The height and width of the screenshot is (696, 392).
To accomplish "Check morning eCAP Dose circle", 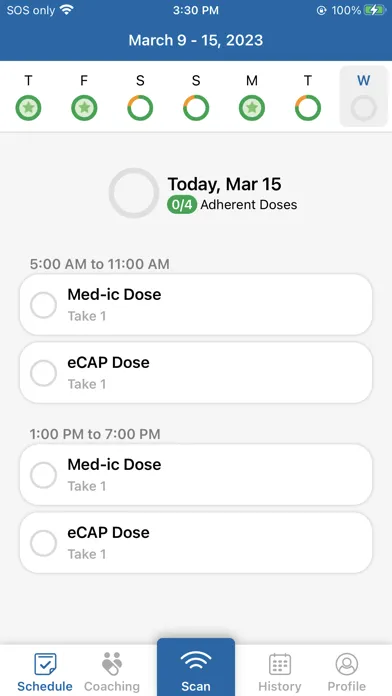I will pos(44,373).
